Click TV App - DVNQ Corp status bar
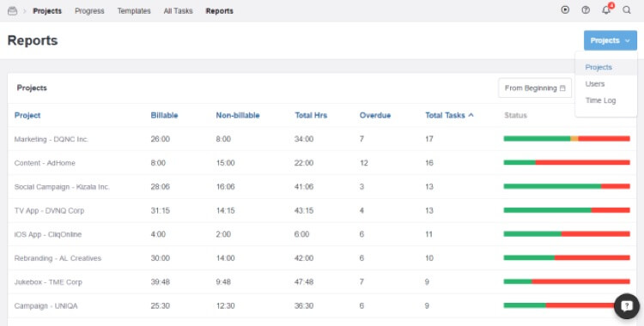The image size is (644, 326). click(567, 210)
